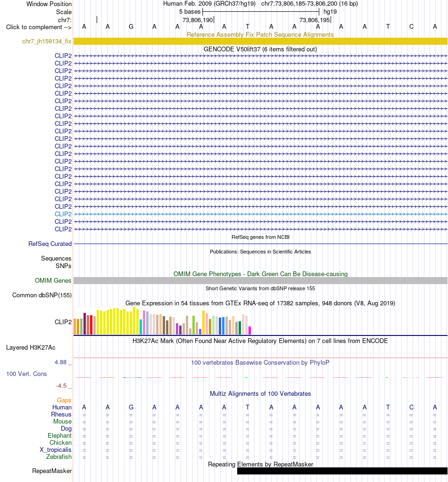
Task: Select the light blue highlighted CLIP2 transcript label
Action: click(63, 214)
